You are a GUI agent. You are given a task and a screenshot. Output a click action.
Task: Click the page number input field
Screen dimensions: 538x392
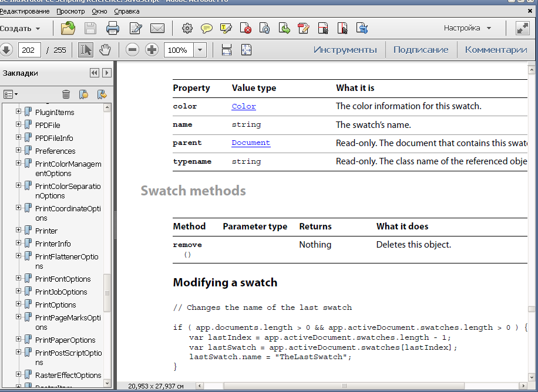click(x=29, y=50)
